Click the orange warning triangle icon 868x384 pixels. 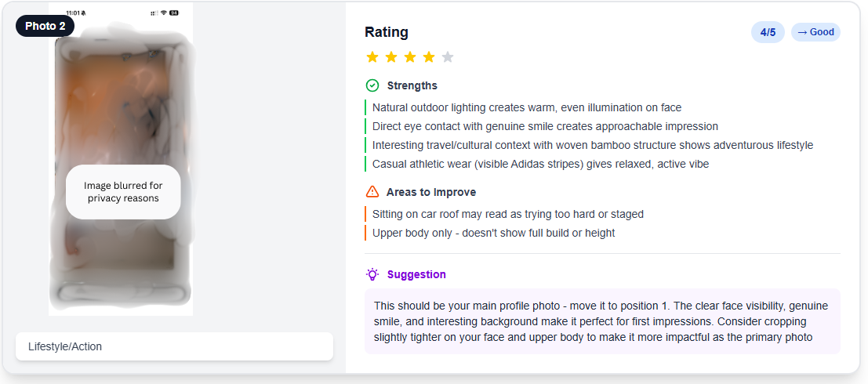(x=372, y=192)
